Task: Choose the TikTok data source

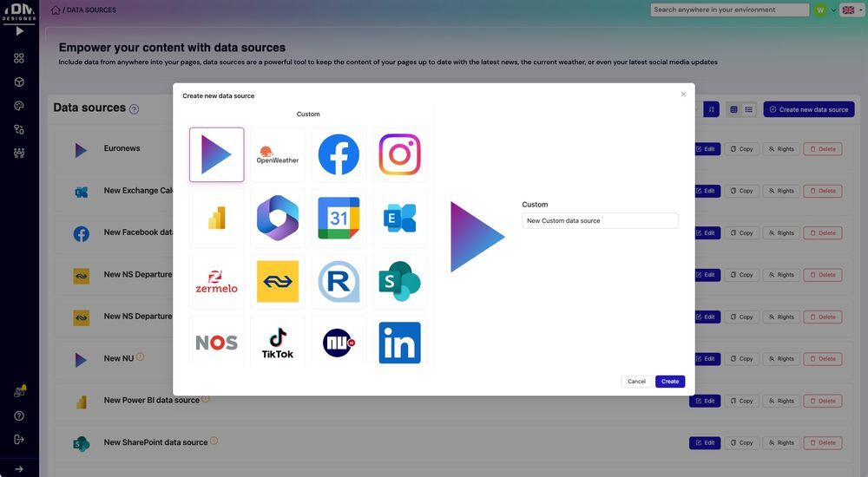Action: (278, 342)
